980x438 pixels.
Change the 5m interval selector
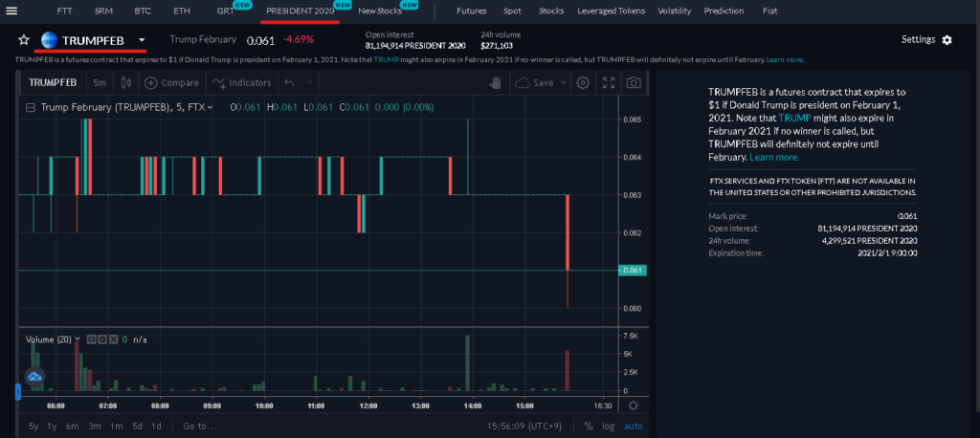coord(100,82)
